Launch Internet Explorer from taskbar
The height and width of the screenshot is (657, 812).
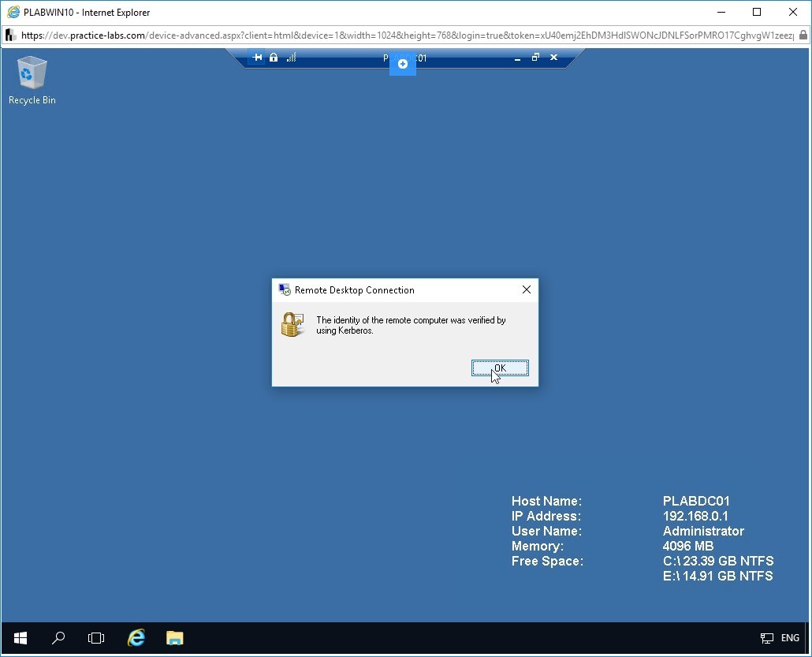tap(136, 638)
